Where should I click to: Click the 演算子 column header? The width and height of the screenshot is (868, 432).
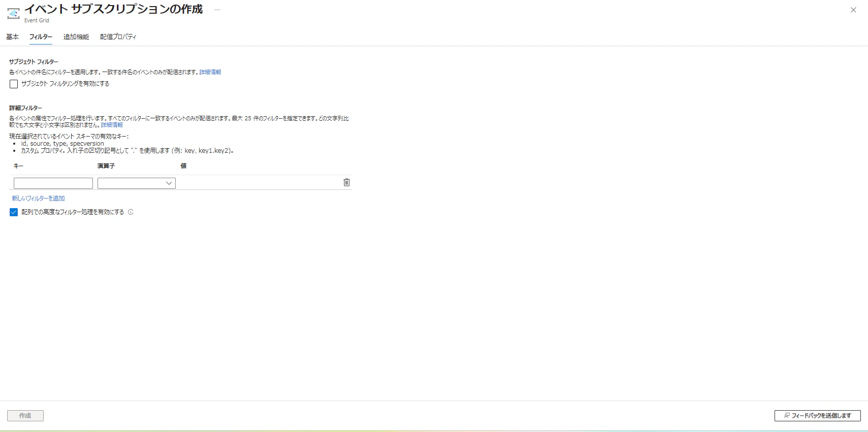point(106,166)
